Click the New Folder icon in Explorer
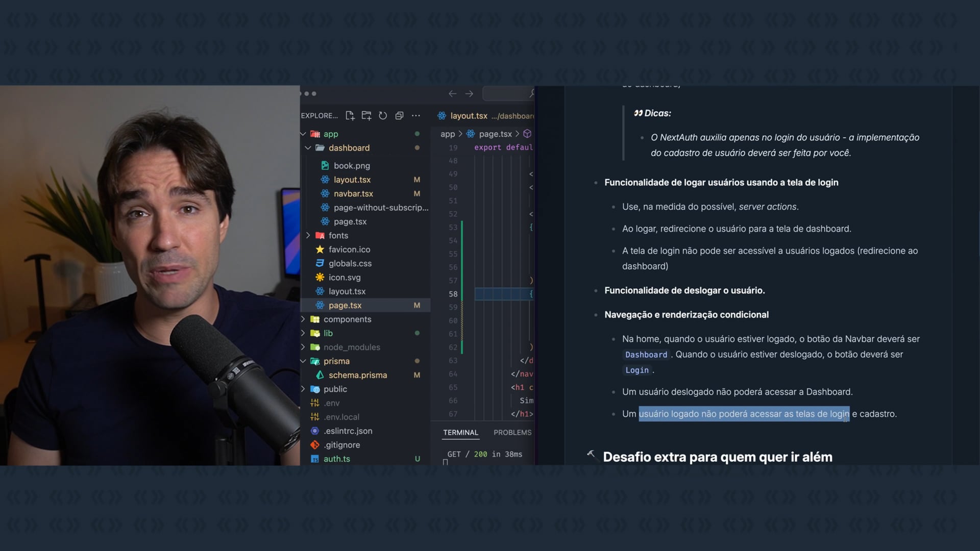980x551 pixels. pyautogui.click(x=366, y=116)
